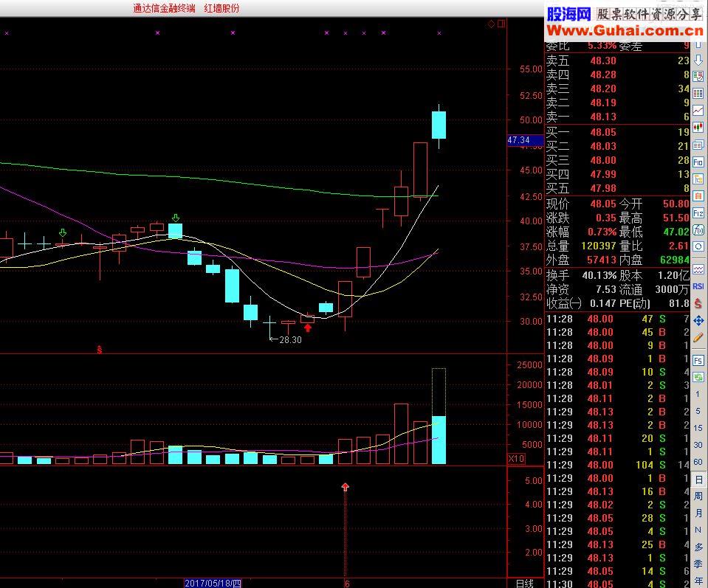
Task: Click the 卖二 price 48.19
Action: (x=603, y=103)
